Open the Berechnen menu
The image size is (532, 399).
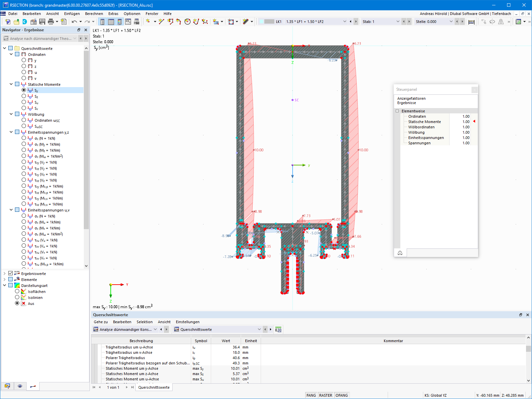click(x=94, y=14)
